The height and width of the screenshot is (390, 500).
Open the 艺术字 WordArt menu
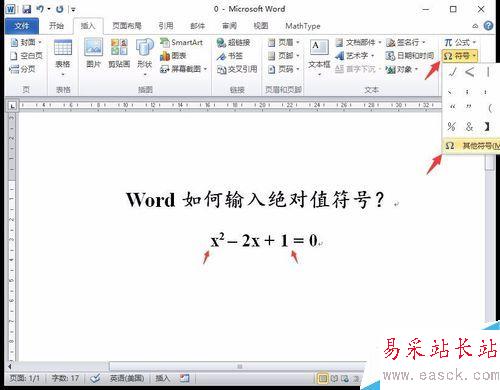pyautogui.click(x=355, y=56)
